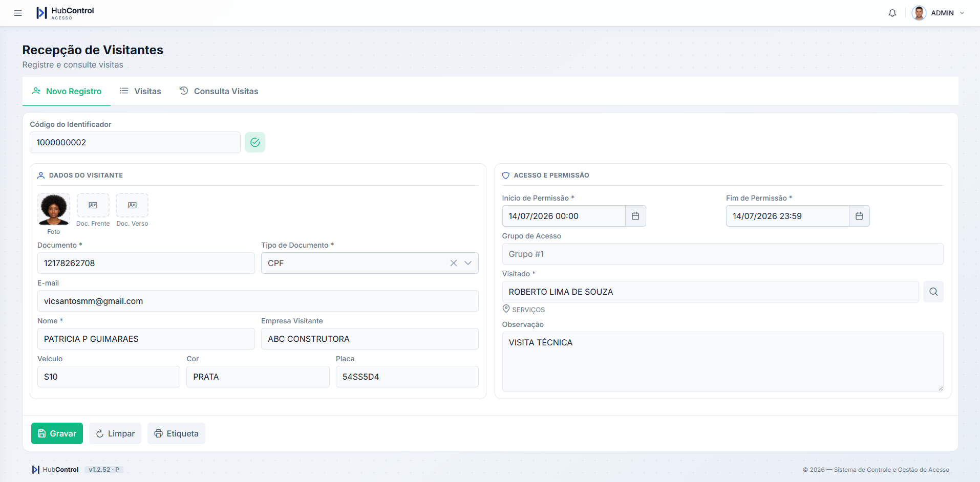This screenshot has height=482, width=980.
Task: Upload Doc. Frente image
Action: [x=93, y=205]
